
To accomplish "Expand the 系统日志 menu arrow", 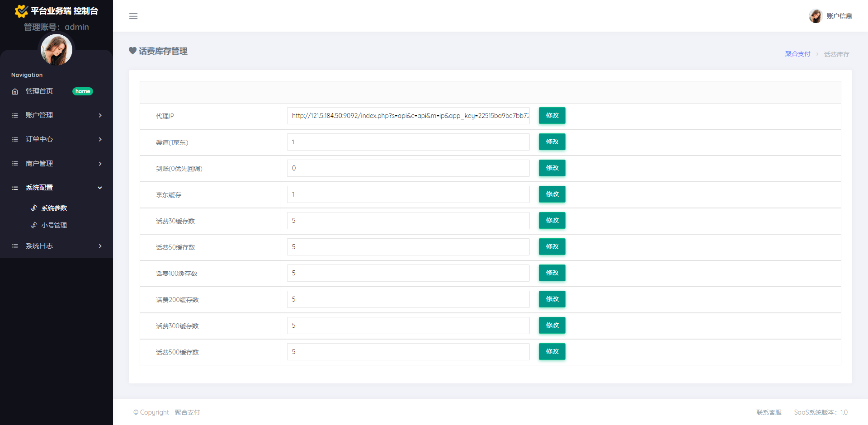I will (x=100, y=246).
